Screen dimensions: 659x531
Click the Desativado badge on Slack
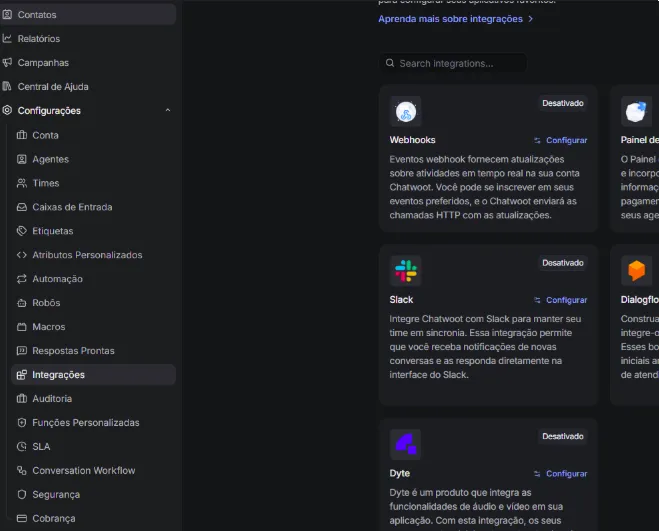(563, 263)
